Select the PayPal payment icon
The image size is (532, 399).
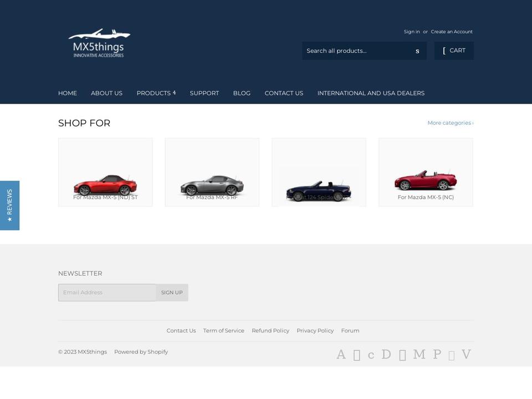(x=437, y=354)
